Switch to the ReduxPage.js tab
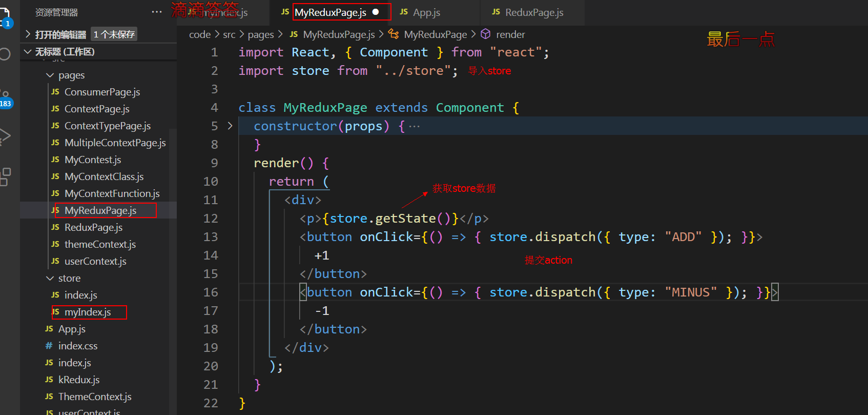Image resolution: width=868 pixels, height=415 pixels. click(x=533, y=12)
